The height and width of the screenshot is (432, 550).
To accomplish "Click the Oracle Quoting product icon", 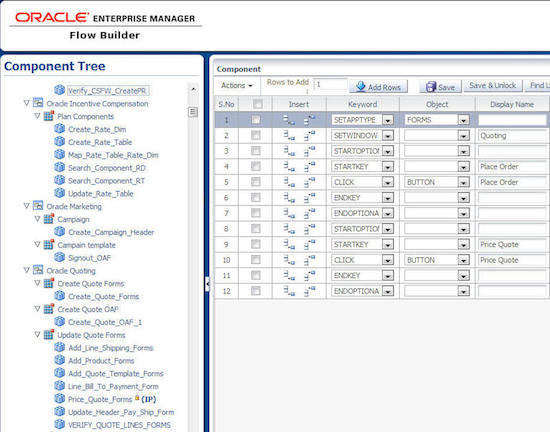I will coord(38,270).
